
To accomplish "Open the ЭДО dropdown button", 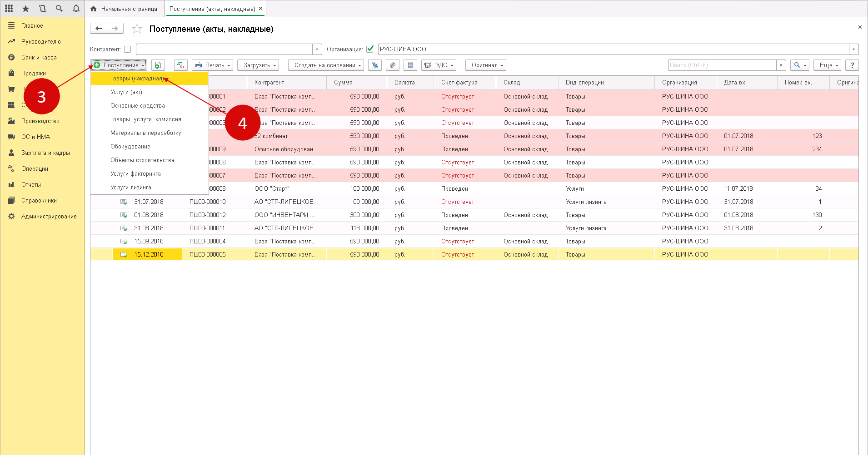I will 439,65.
